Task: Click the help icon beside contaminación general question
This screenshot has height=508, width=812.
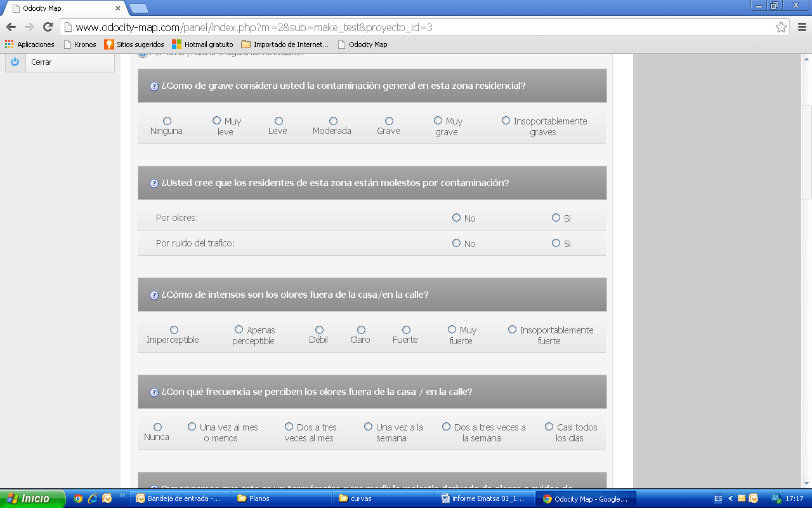Action: 154,86
